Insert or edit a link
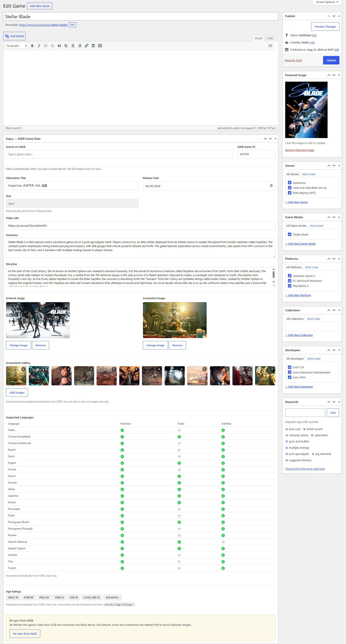Screen dimensions: 346x644 [x=86, y=46]
